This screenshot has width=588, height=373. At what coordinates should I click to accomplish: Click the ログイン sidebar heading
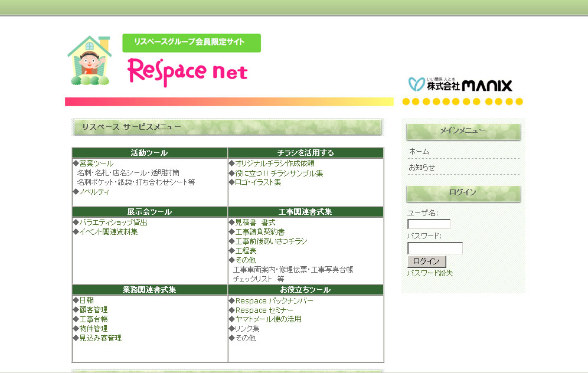[x=463, y=194]
